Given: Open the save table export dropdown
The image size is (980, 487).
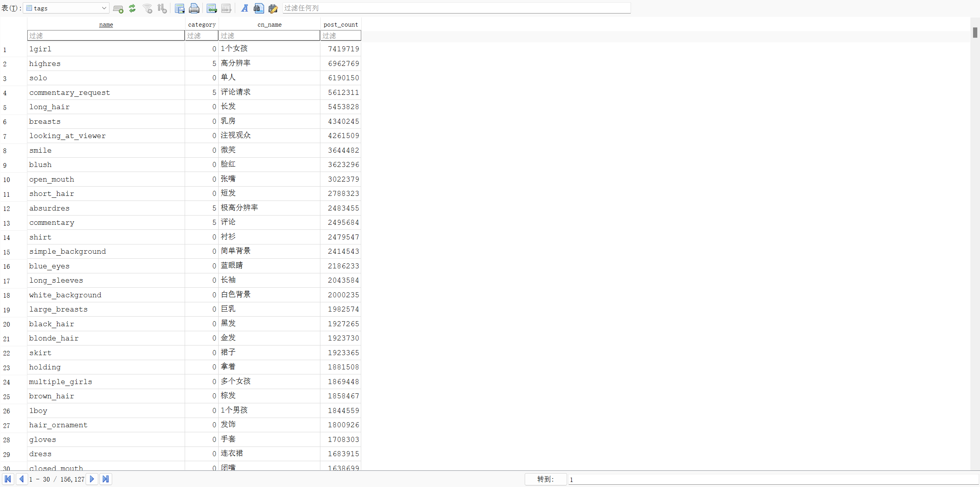Looking at the screenshot, I should 180,8.
